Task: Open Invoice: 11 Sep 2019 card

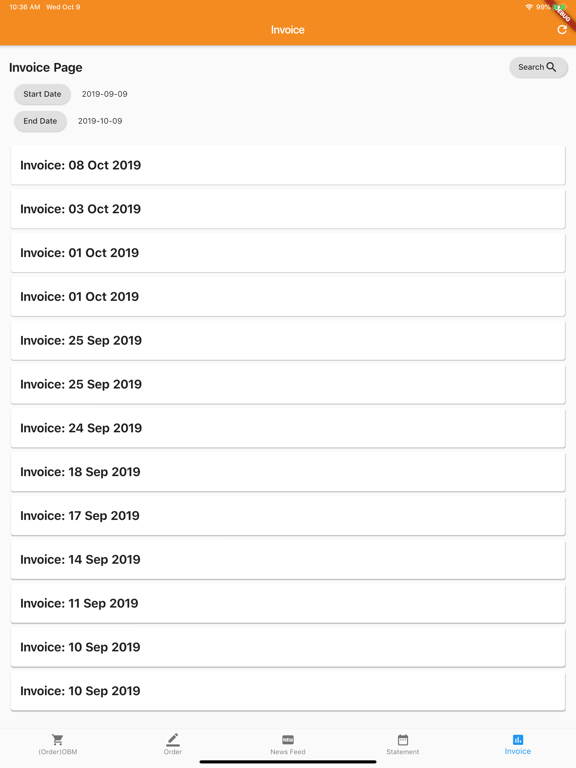Action: click(x=288, y=603)
